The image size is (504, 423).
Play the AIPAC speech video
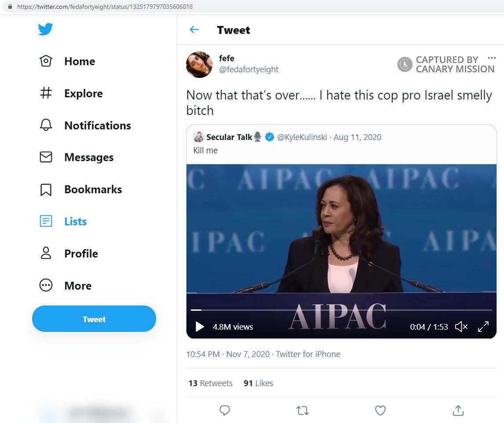(x=199, y=327)
